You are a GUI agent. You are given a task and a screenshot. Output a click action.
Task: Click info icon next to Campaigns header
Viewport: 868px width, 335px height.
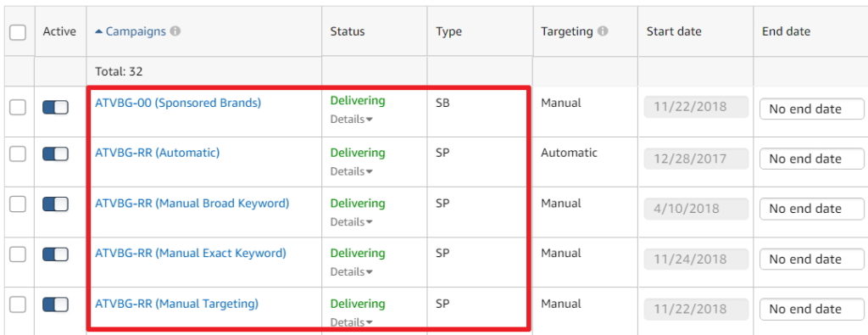pyautogui.click(x=175, y=31)
